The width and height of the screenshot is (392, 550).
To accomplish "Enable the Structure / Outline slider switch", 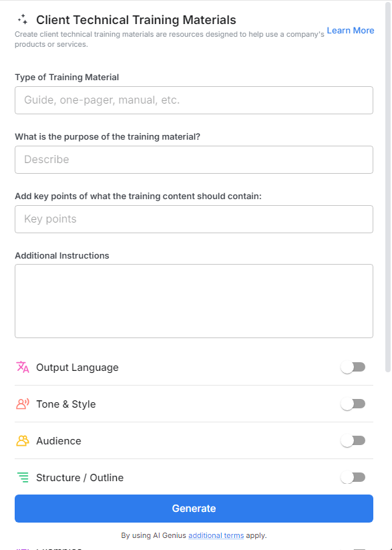I will pyautogui.click(x=353, y=477).
